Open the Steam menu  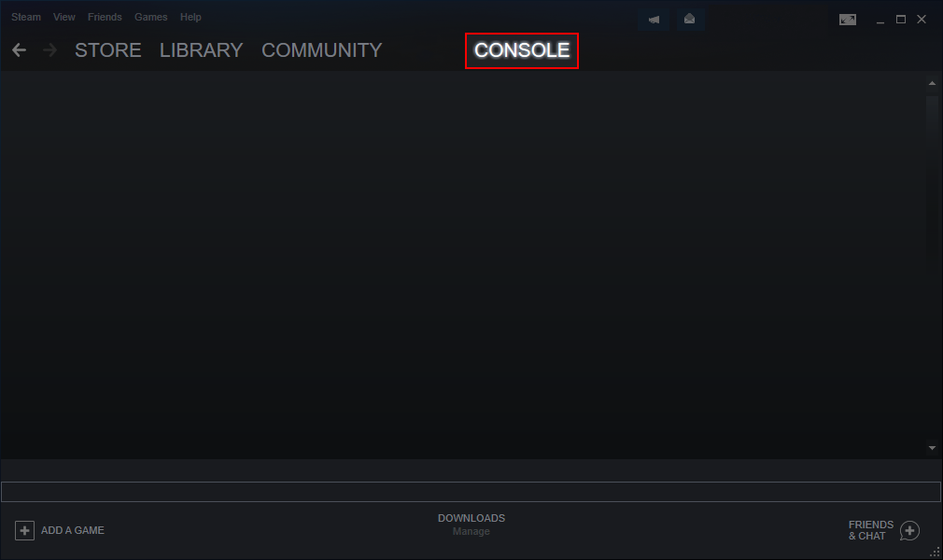coord(26,17)
